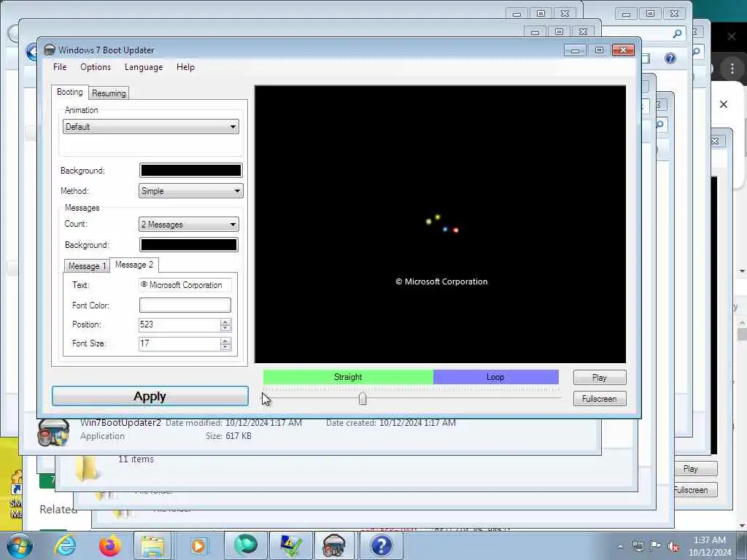Click the Play button in Boot Updater

tap(600, 378)
